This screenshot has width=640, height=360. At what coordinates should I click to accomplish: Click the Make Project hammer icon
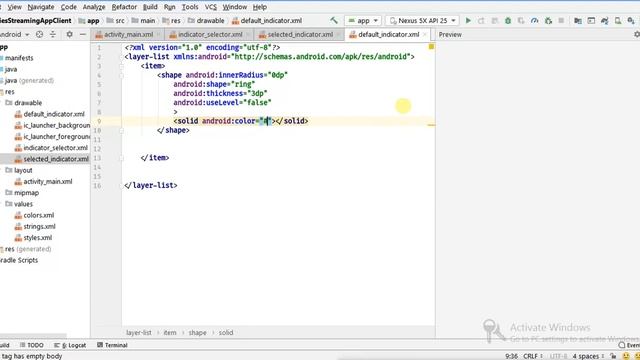click(x=334, y=20)
